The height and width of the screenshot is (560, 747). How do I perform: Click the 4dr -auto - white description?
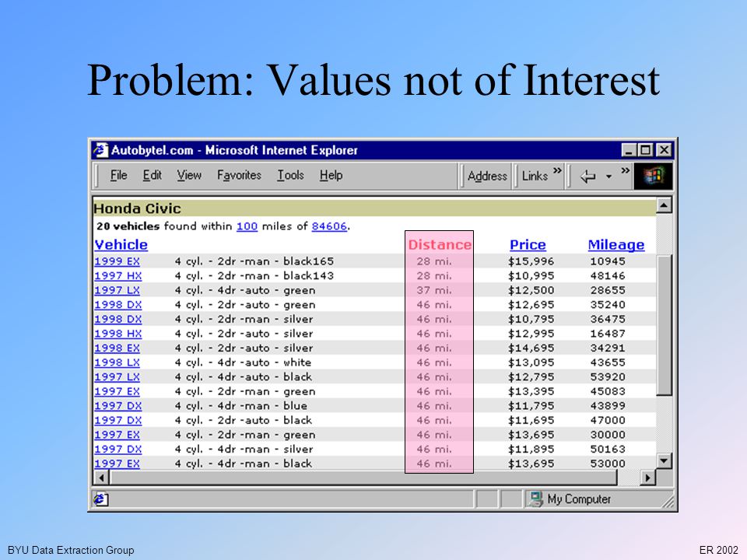265,362
